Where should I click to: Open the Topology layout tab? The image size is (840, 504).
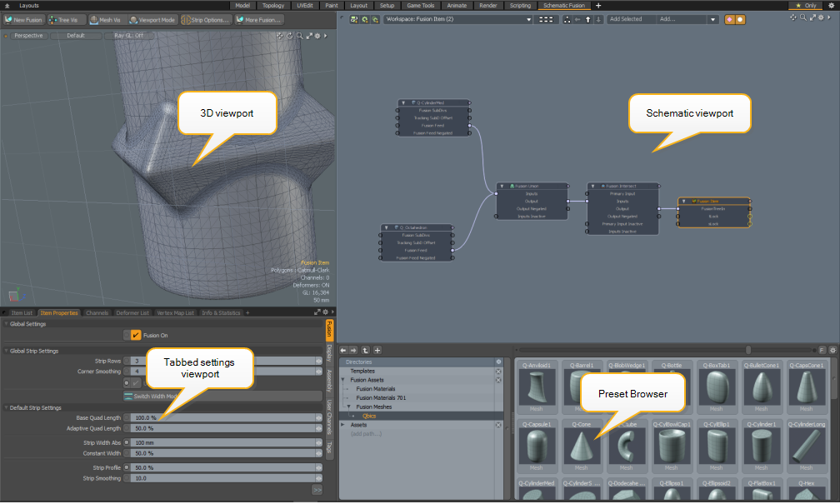[x=272, y=5]
